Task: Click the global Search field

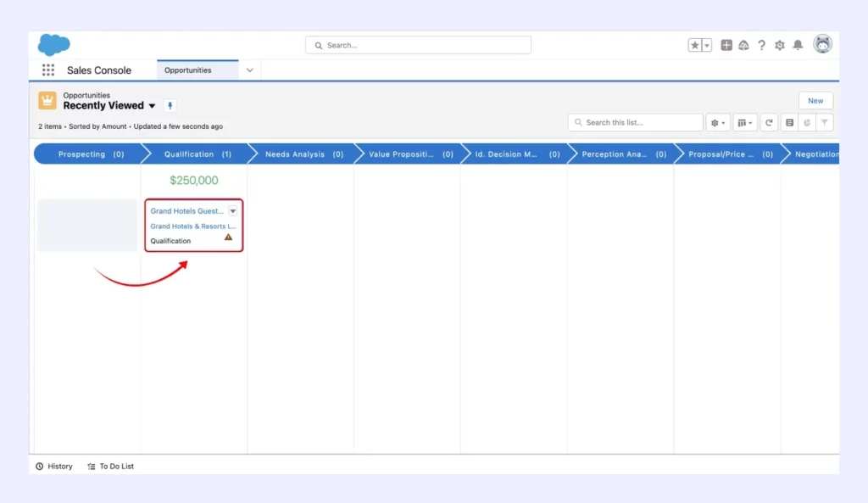Action: pyautogui.click(x=418, y=45)
